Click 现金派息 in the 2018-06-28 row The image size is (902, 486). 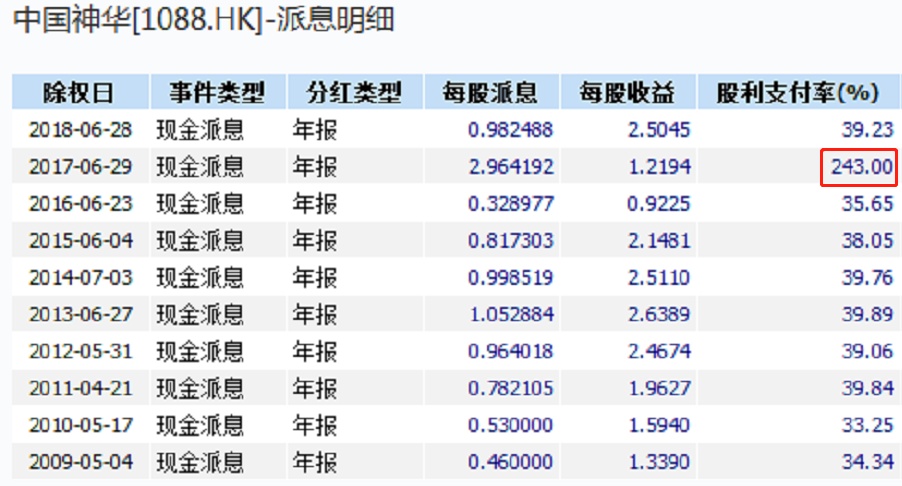click(x=200, y=129)
